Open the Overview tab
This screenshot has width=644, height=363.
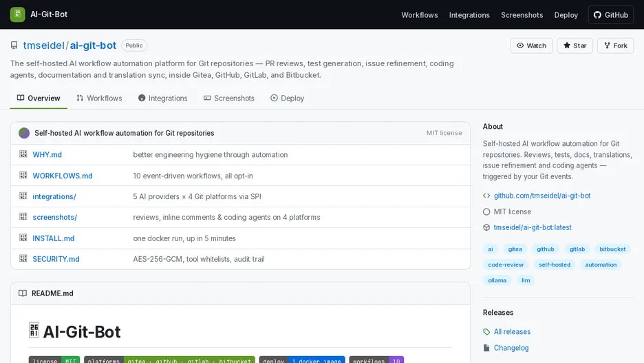tap(39, 98)
